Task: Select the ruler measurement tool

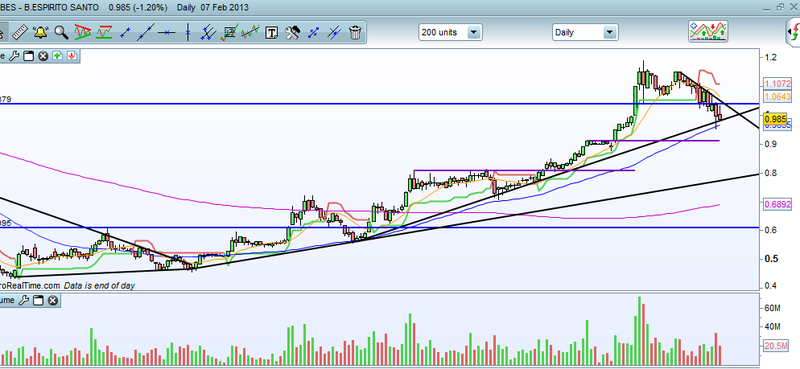Action: click(x=19, y=33)
